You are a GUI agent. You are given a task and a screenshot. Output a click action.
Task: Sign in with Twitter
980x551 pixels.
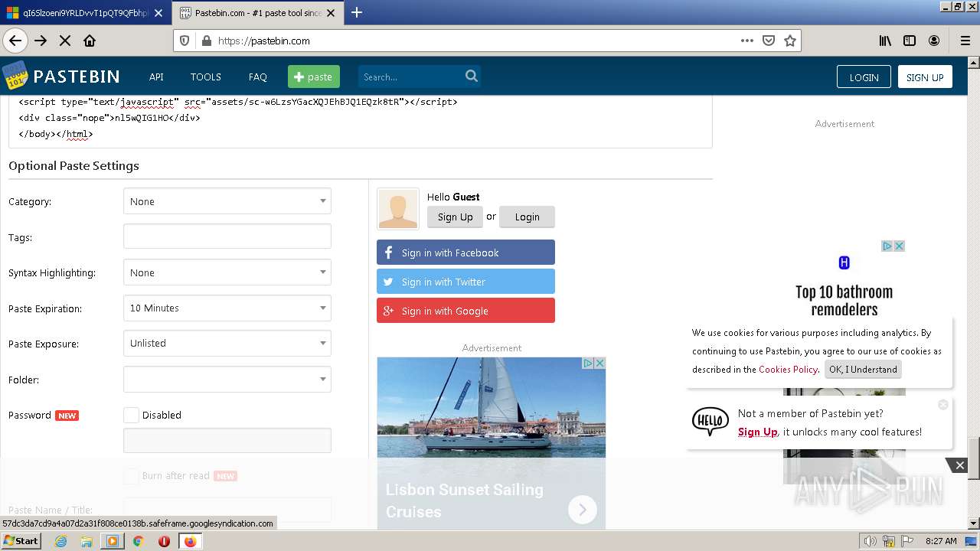tap(465, 282)
